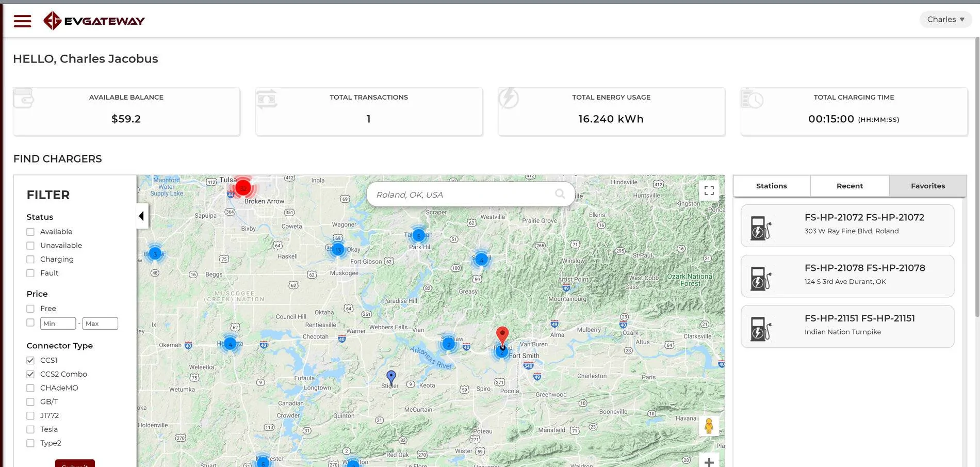Select the GB/T connector checkbox
Image resolution: width=980 pixels, height=467 pixels.
click(x=30, y=402)
